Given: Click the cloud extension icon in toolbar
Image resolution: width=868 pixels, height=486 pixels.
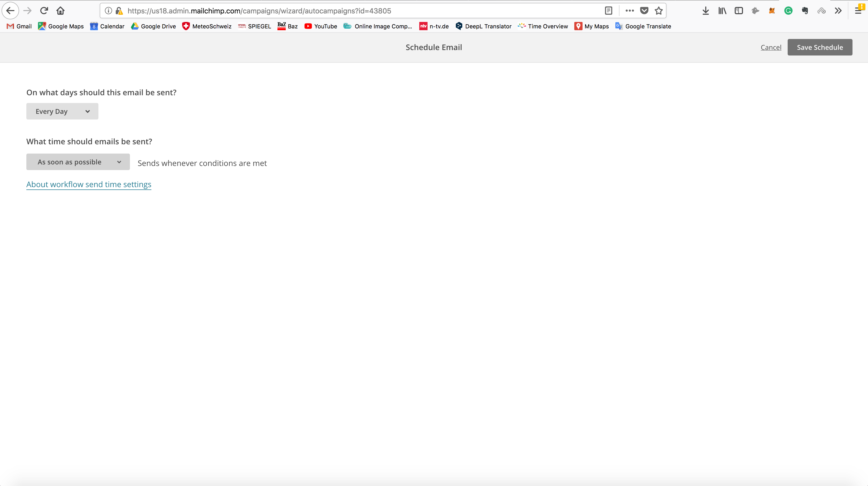Looking at the screenshot, I should tap(821, 11).
